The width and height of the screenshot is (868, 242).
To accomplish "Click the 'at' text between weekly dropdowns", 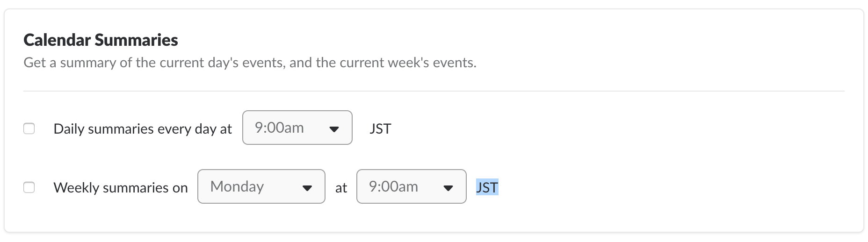I will point(341,188).
